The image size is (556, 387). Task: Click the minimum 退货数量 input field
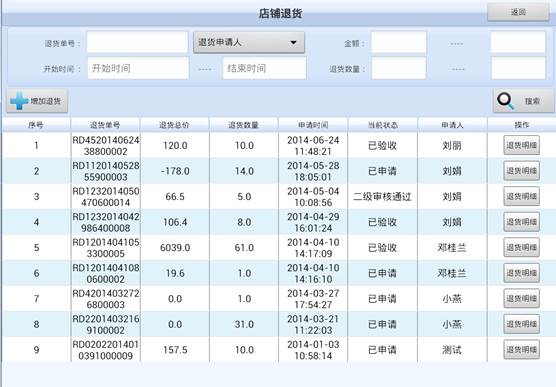pos(399,68)
